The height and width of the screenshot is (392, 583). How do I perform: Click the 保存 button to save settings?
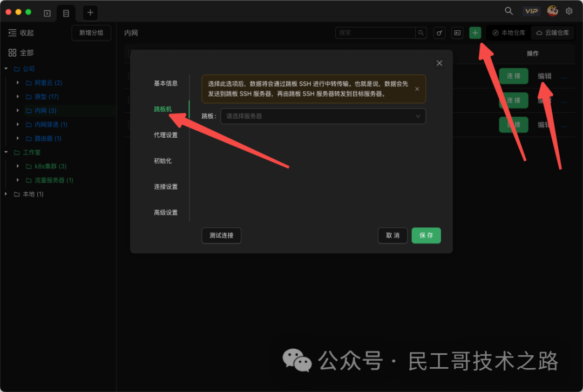coord(426,235)
